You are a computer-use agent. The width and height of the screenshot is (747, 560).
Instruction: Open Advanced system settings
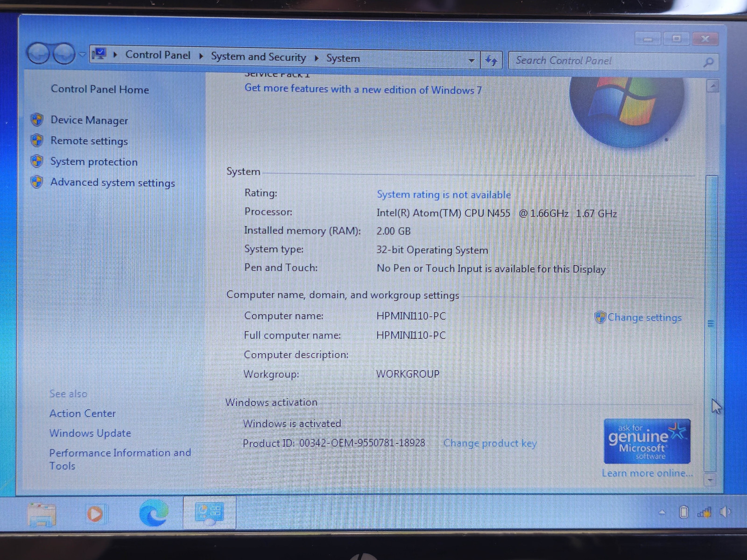(113, 182)
